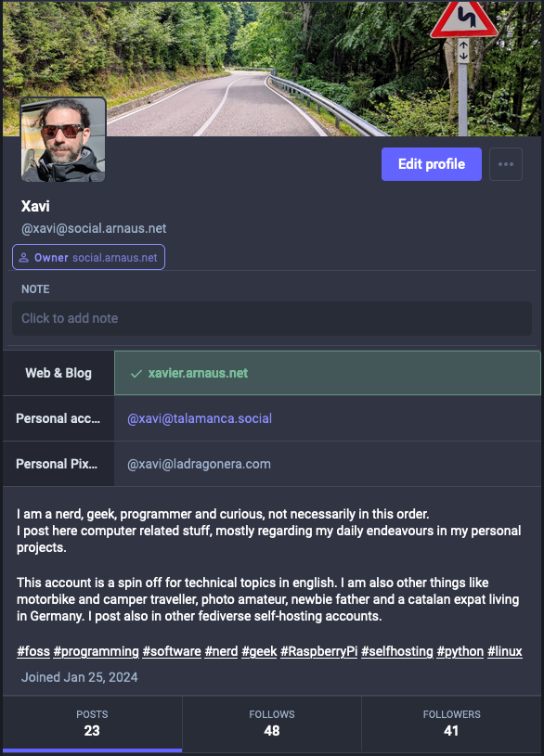
Task: Click the Edit profile button
Action: pos(431,164)
